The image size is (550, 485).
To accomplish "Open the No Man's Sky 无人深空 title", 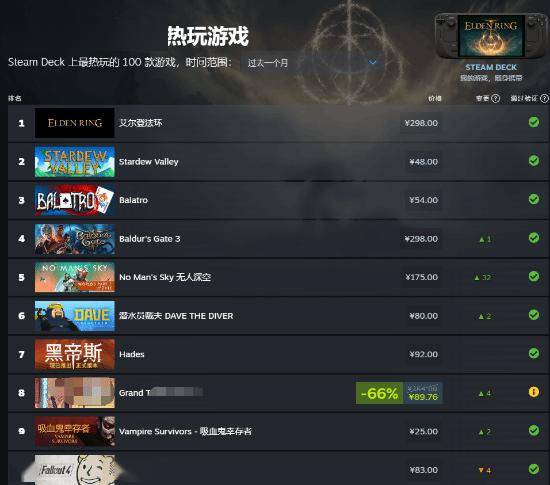I will (165, 277).
